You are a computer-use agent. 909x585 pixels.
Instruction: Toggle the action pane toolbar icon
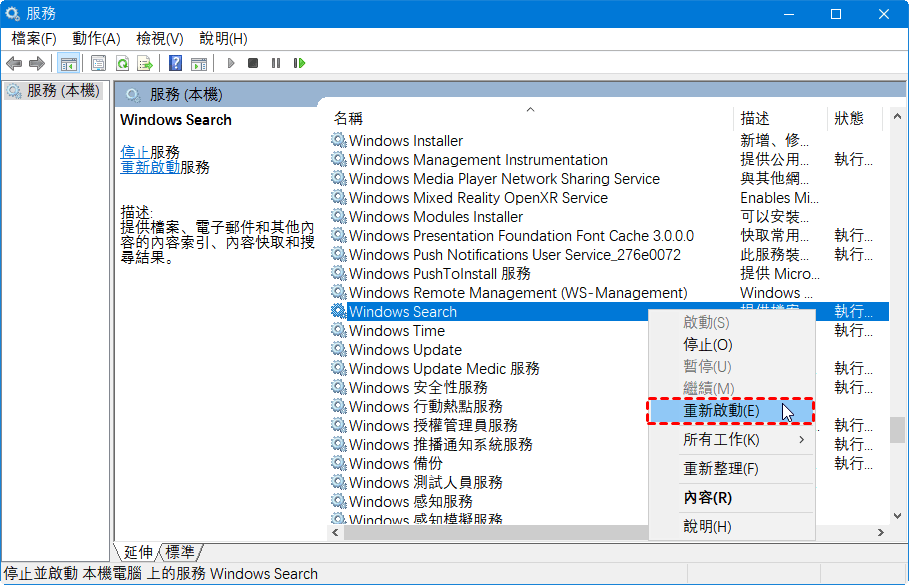199,63
